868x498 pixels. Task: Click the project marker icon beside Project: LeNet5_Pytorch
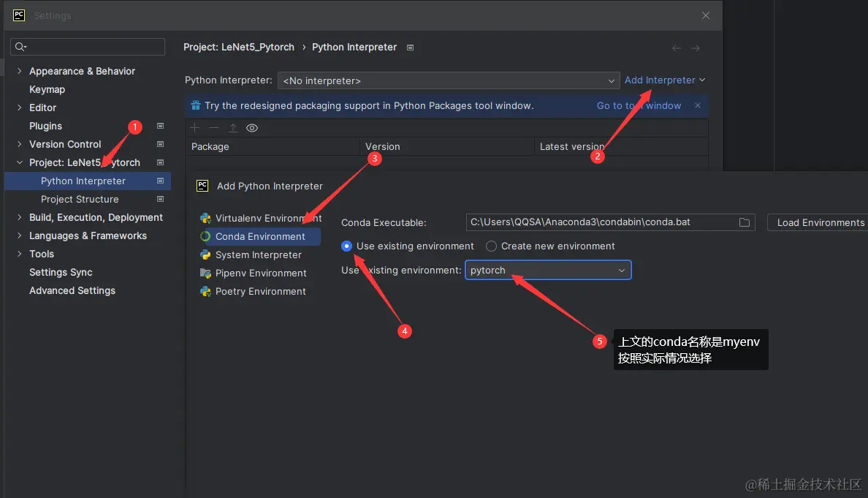point(160,162)
